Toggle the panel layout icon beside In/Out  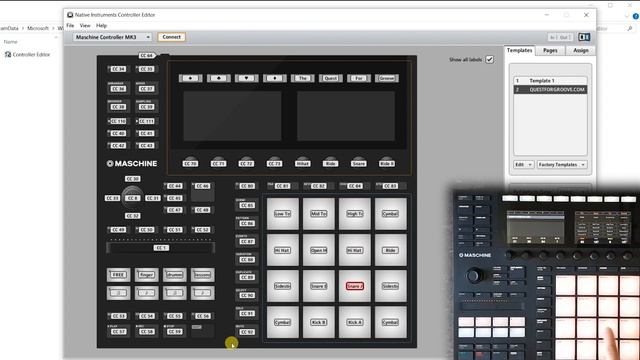pyautogui.click(x=584, y=37)
